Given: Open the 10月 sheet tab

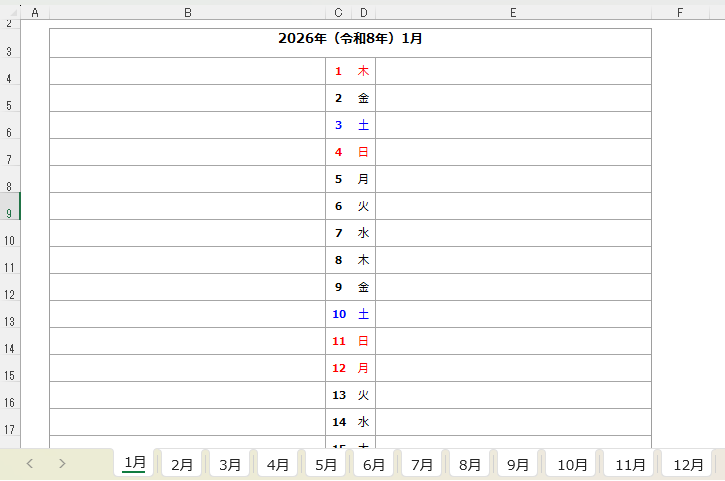Looking at the screenshot, I should point(572,465).
